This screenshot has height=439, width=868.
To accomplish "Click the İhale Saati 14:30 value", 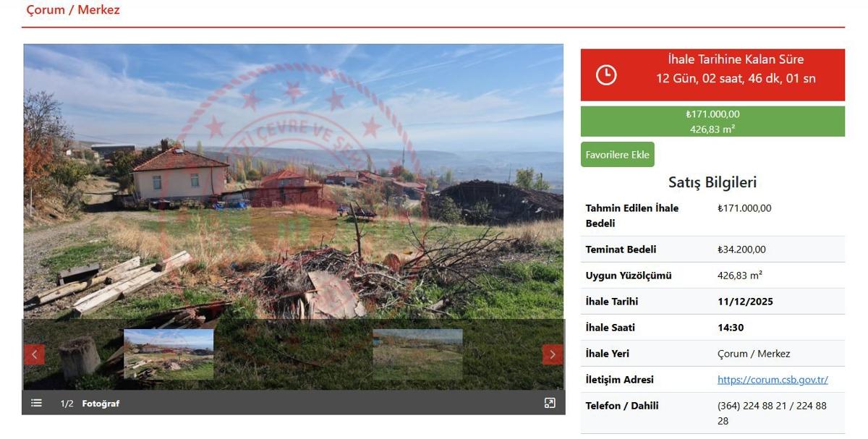I will point(731,328).
